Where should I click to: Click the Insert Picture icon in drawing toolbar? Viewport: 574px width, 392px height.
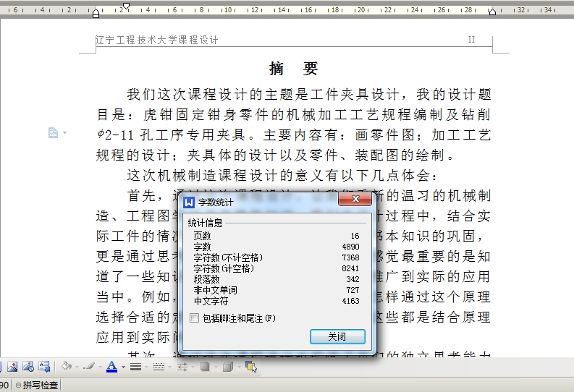click(12, 367)
